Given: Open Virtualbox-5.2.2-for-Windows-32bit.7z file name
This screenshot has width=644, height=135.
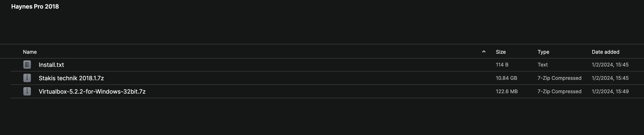Looking at the screenshot, I should tap(92, 91).
